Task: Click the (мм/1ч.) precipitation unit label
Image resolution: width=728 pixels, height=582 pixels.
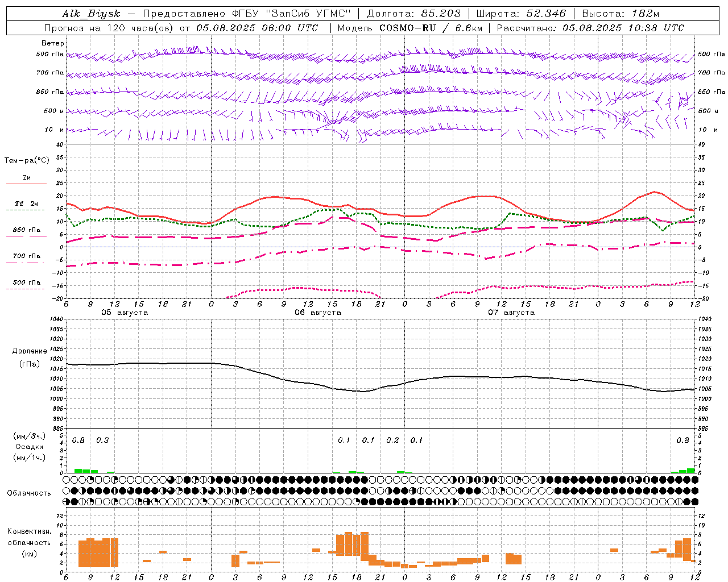Action: pos(30,458)
